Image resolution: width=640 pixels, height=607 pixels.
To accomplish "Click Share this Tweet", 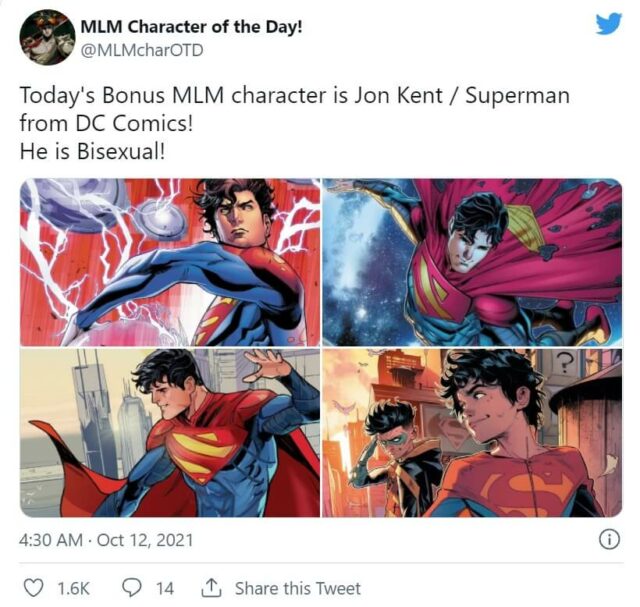I will point(297,588).
